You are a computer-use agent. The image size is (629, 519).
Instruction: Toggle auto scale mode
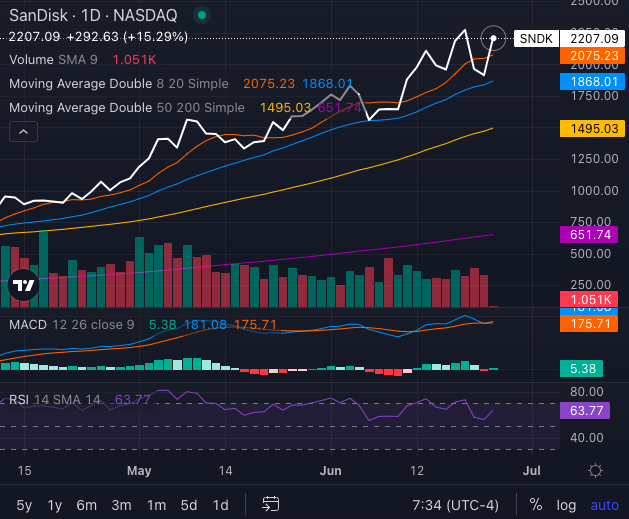pos(604,505)
